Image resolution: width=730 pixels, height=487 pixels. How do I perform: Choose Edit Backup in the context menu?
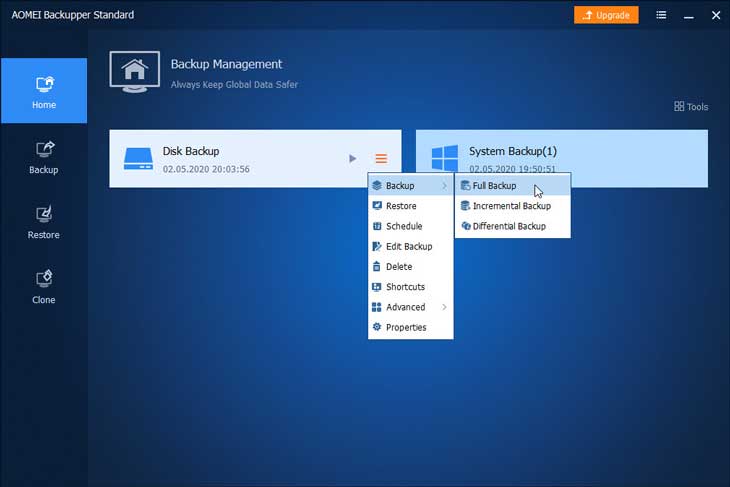[x=411, y=246]
